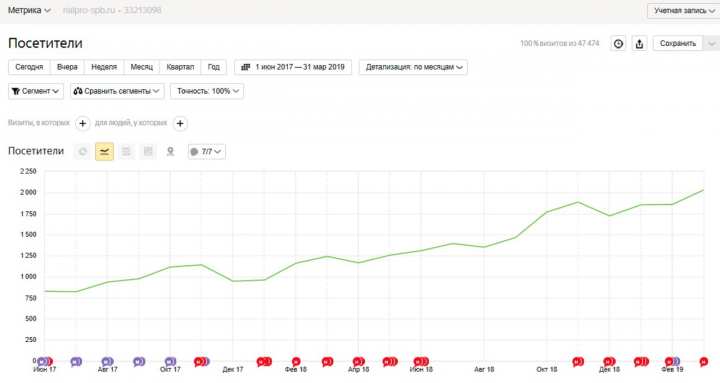Click the clock history icon
The image size is (720, 383).
[x=619, y=44]
